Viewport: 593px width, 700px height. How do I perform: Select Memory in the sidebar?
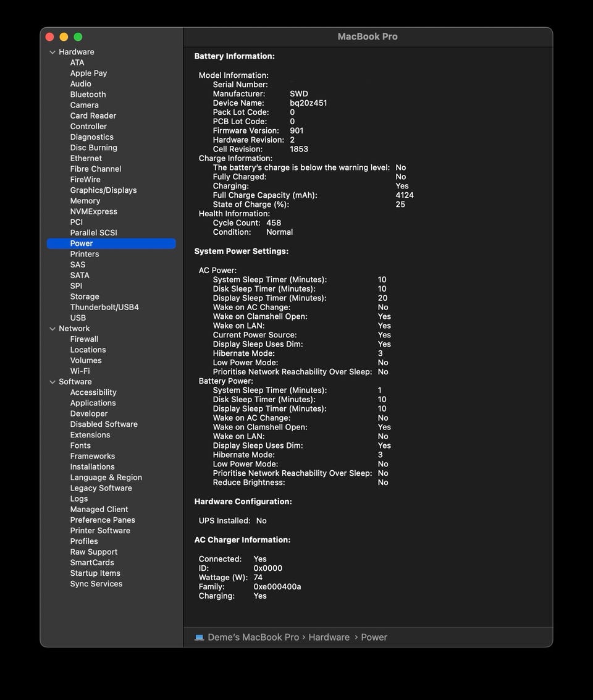tap(85, 201)
